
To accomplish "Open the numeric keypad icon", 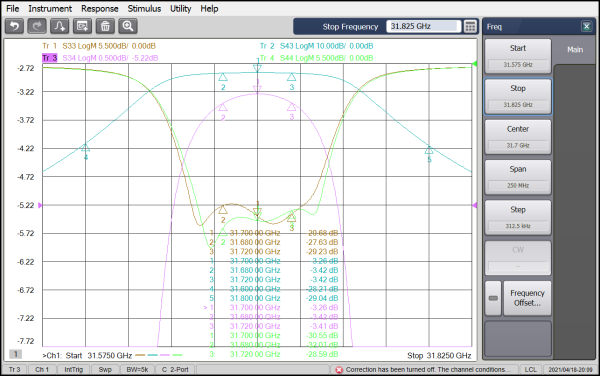I will coord(470,26).
